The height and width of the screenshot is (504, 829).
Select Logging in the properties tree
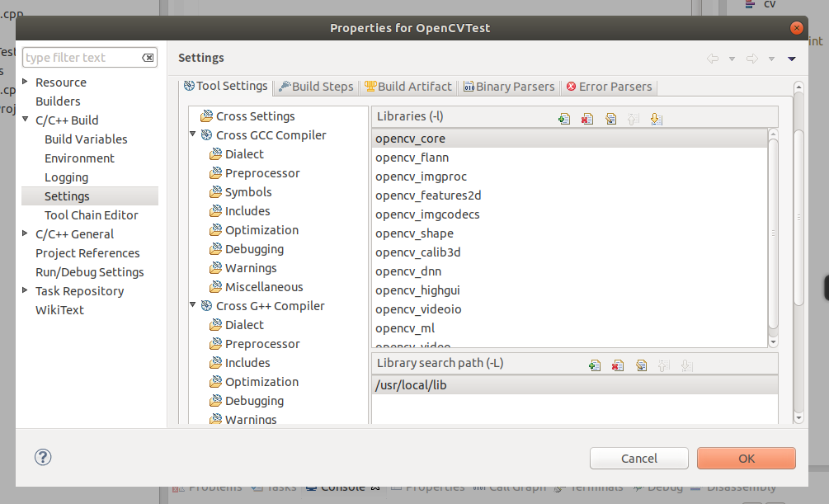click(x=66, y=177)
